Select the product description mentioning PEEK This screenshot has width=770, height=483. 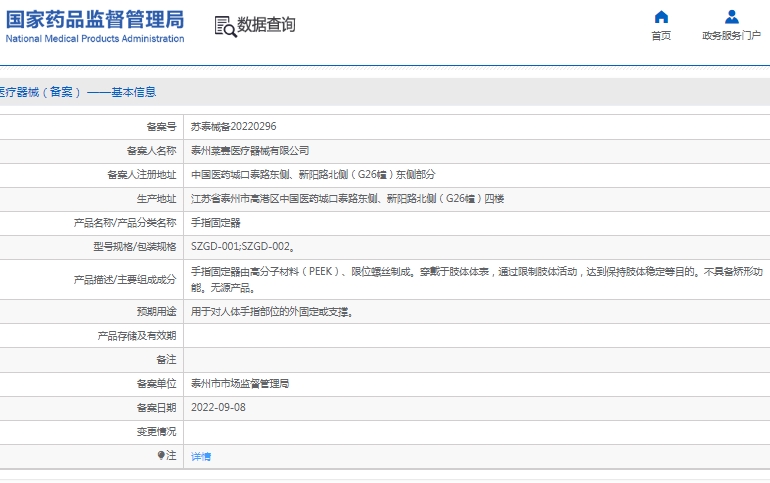click(476, 279)
